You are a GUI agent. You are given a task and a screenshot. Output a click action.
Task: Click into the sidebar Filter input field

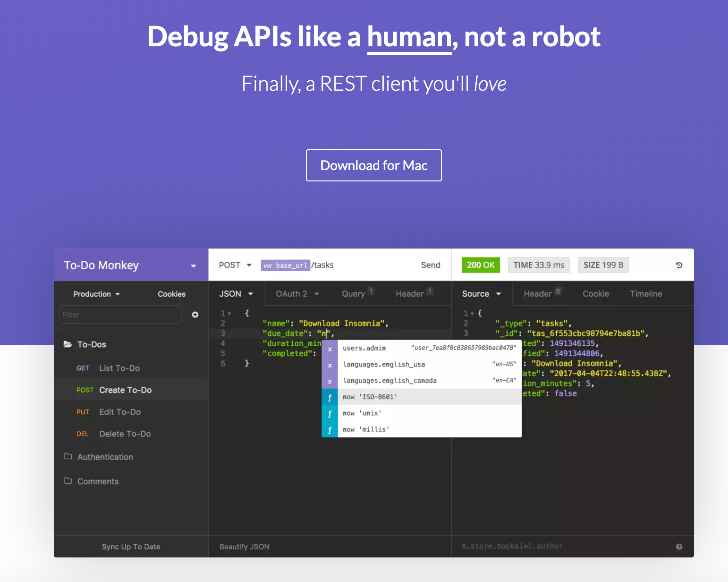[x=120, y=315]
